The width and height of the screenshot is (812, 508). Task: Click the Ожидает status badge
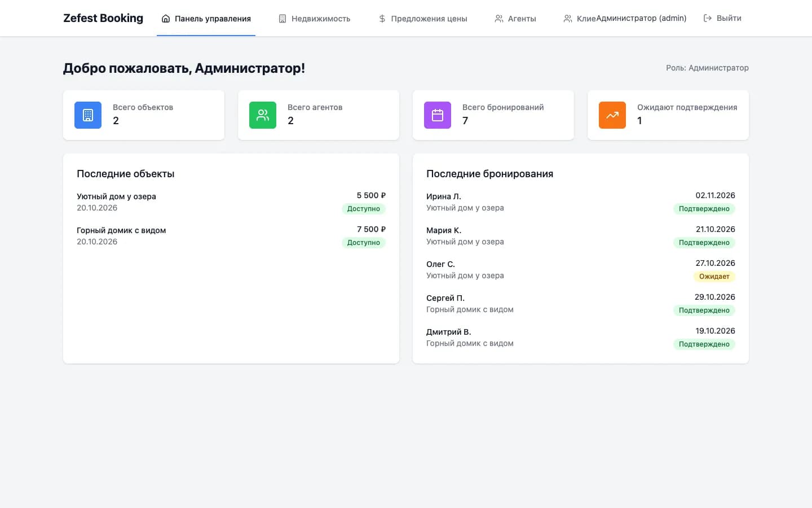[x=714, y=277]
